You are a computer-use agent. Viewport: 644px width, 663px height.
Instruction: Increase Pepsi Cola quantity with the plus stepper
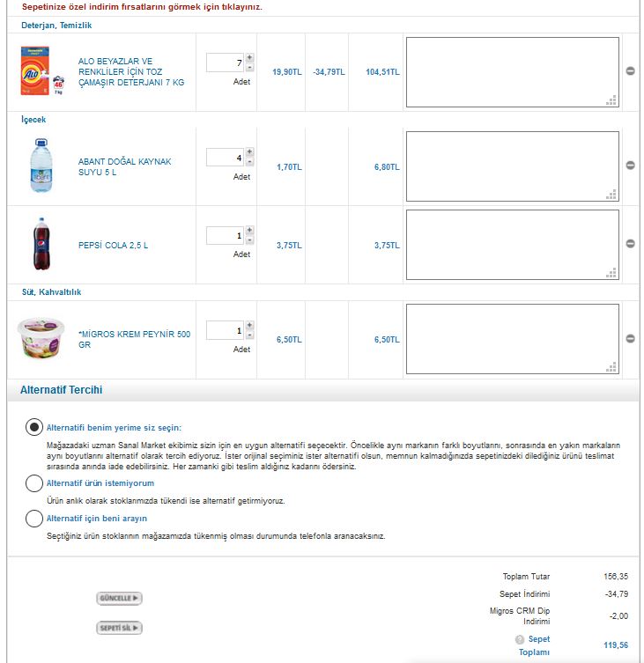(249, 230)
